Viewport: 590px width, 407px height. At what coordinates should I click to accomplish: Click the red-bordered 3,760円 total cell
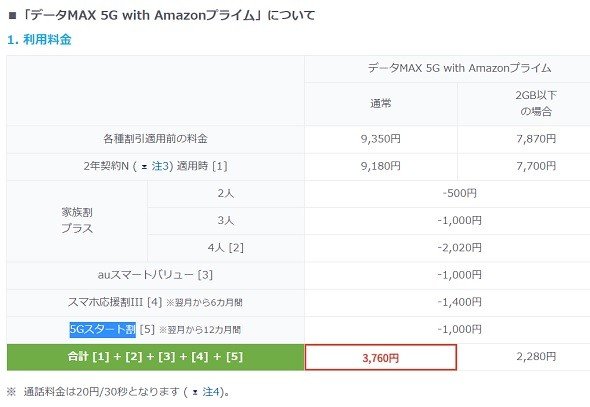[x=380, y=357]
